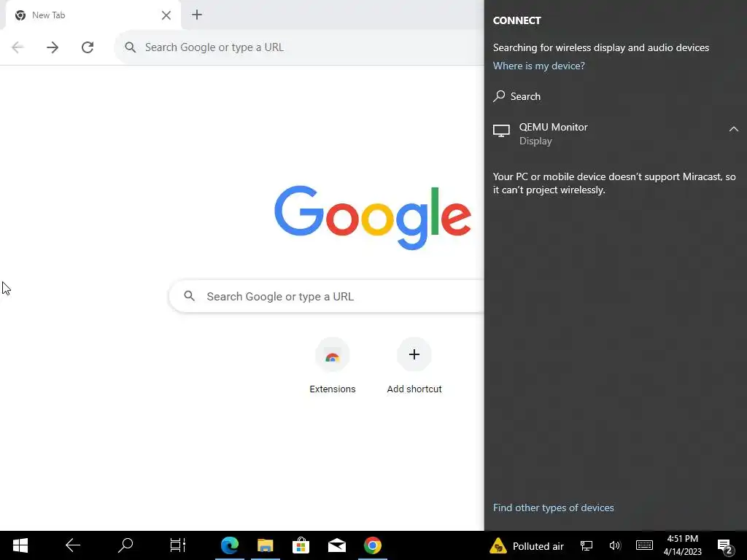Click the Chrome back arrow button
This screenshot has width=747, height=560.
18,47
